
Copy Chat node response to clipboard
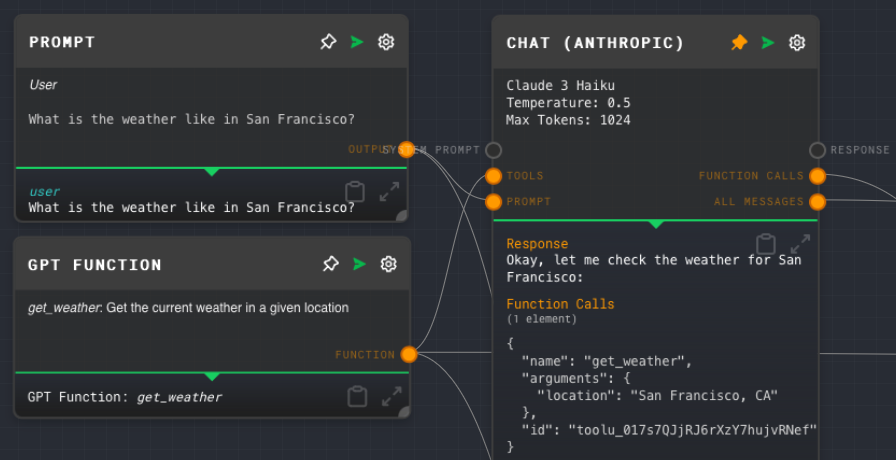pyautogui.click(x=766, y=244)
